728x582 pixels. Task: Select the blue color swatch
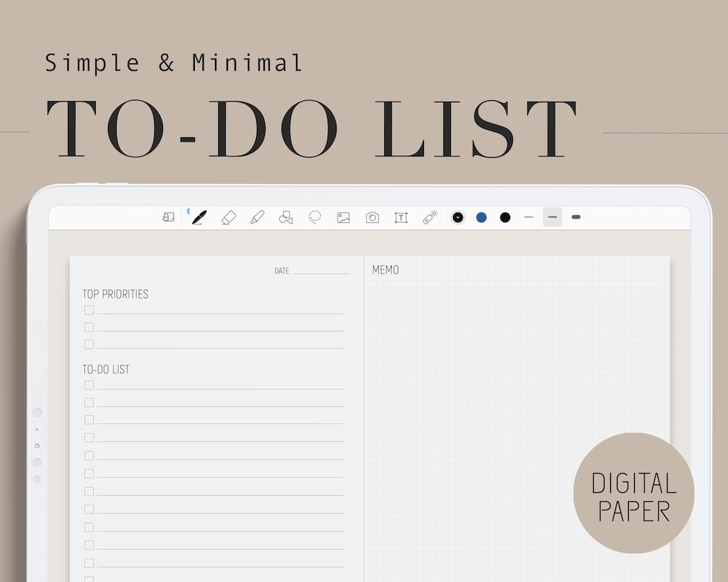pyautogui.click(x=481, y=217)
